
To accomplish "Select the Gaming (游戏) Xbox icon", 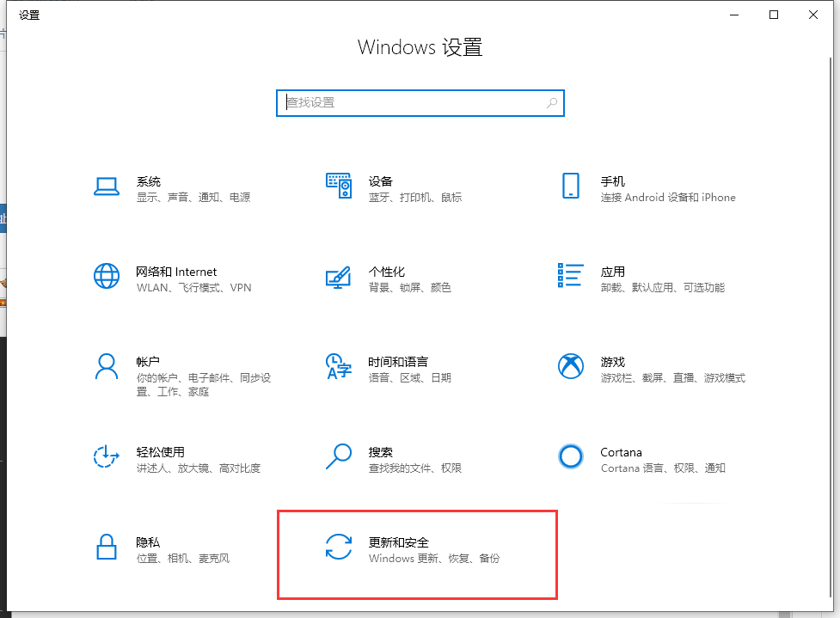I will 570,367.
